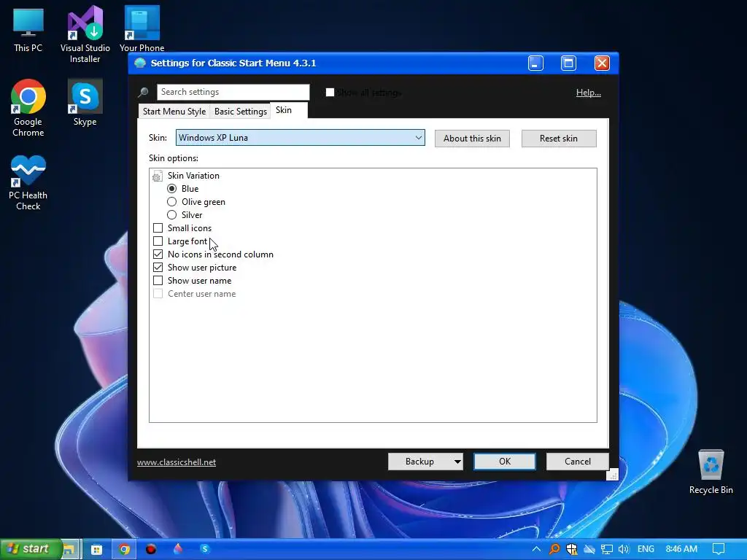
Task: Open the XP-style start button
Action: click(x=31, y=549)
